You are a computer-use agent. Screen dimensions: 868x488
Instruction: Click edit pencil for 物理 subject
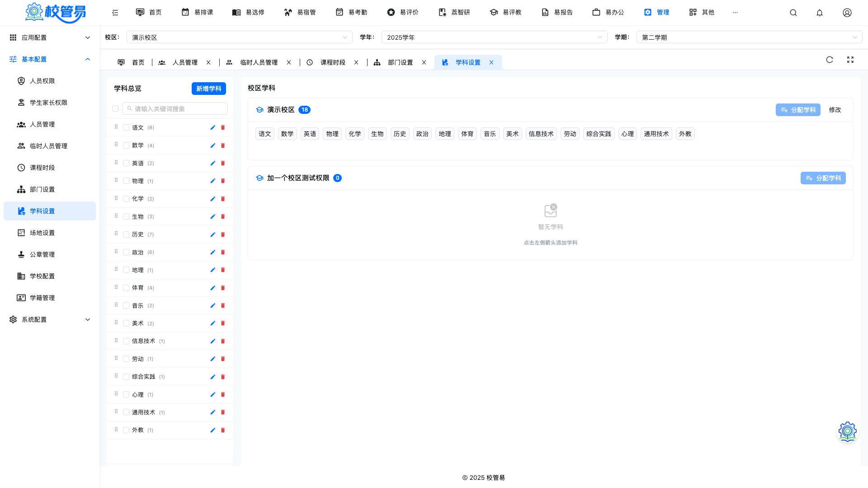click(212, 181)
